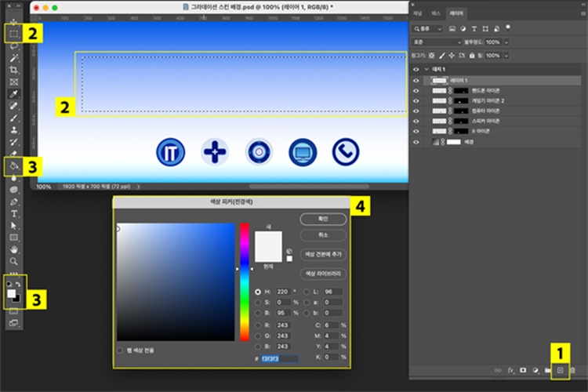Select the Rectangular Marquee tool
This screenshot has height=392, width=588.
coord(14,34)
